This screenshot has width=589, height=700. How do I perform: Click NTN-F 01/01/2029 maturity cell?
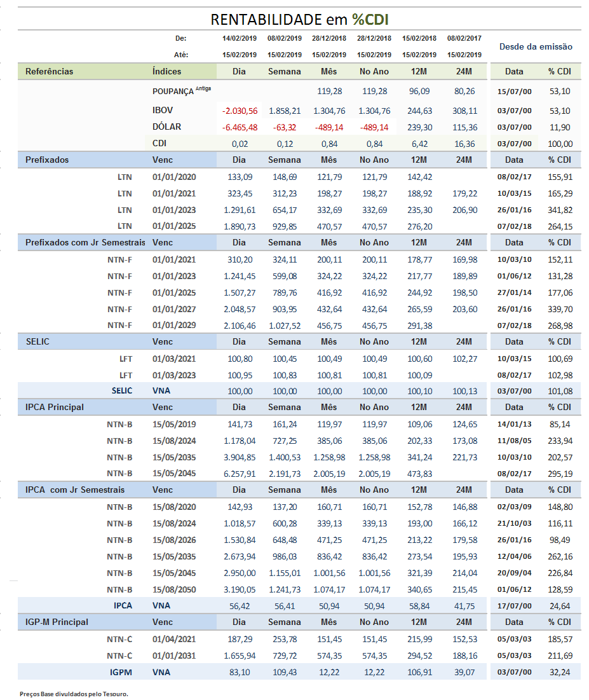pyautogui.click(x=174, y=325)
